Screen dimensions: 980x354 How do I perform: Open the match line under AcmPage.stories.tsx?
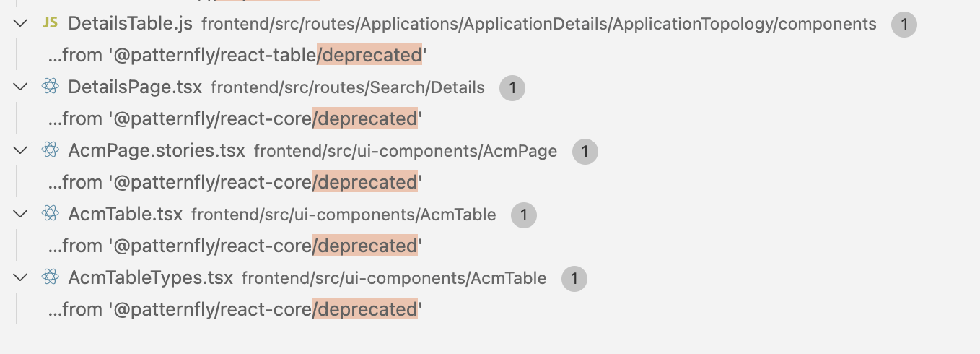coord(235,182)
